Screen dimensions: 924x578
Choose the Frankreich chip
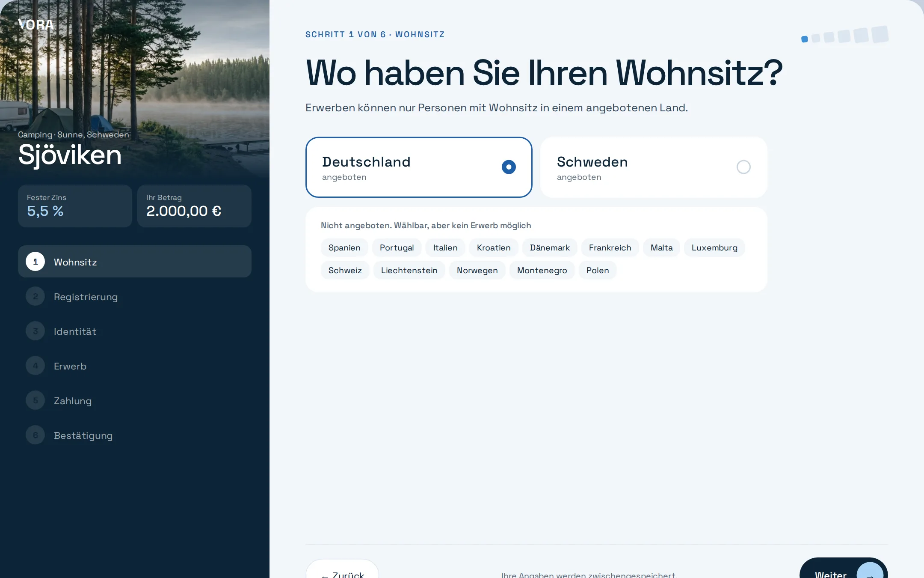[610, 247]
